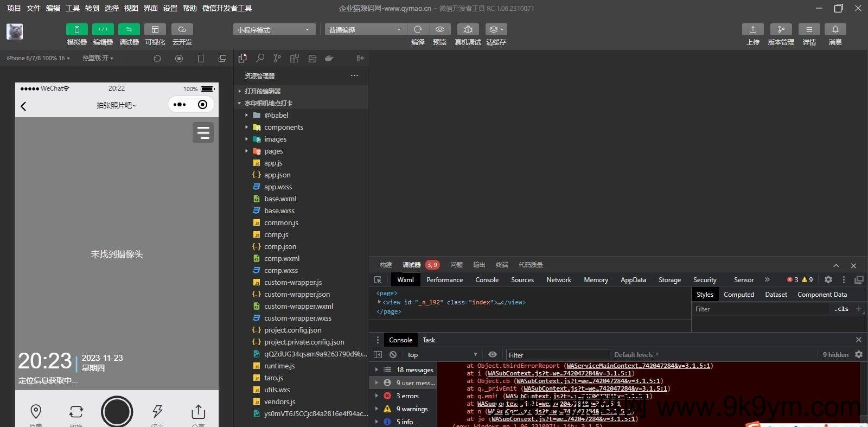Click the console Filter input field
Image resolution: width=868 pixels, height=427 pixels.
[x=557, y=355]
